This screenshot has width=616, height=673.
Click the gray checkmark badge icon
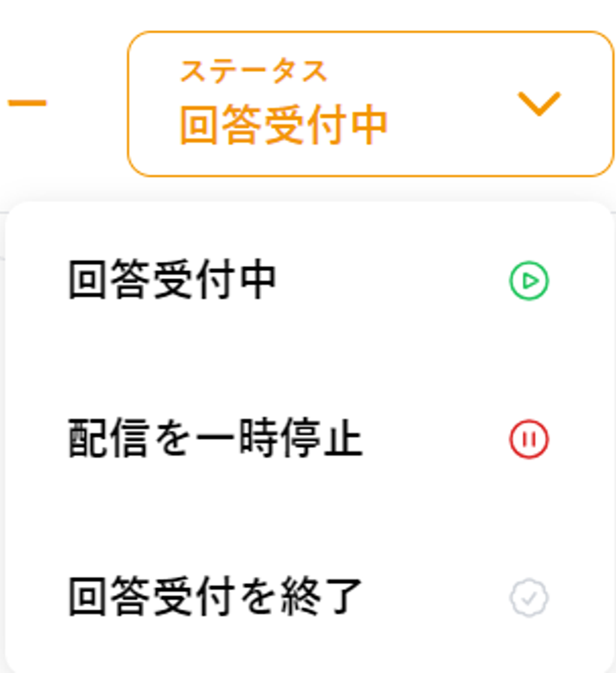(529, 598)
